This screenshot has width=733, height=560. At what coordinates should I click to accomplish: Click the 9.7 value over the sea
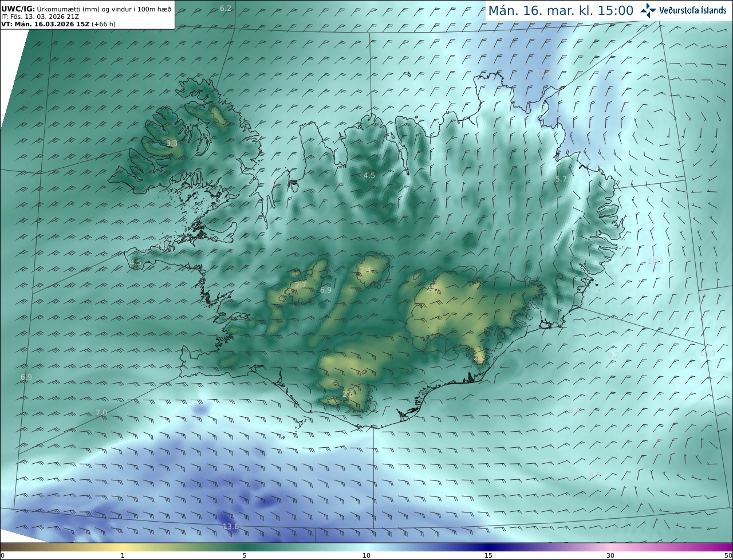click(x=613, y=355)
